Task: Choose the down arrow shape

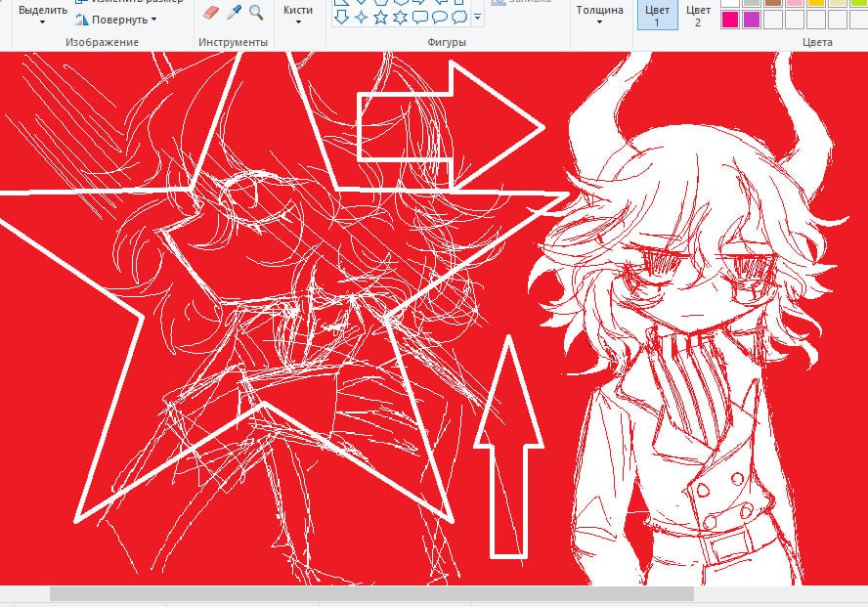Action: [x=341, y=18]
